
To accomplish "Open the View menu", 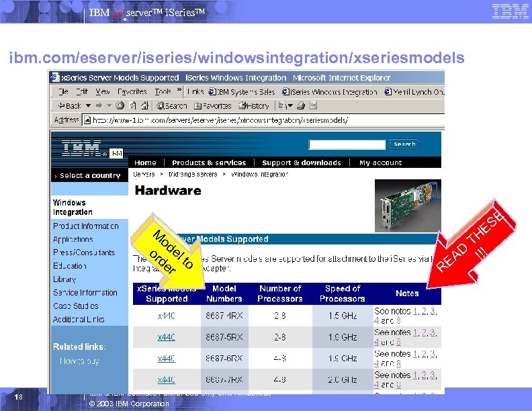I will pos(103,91).
